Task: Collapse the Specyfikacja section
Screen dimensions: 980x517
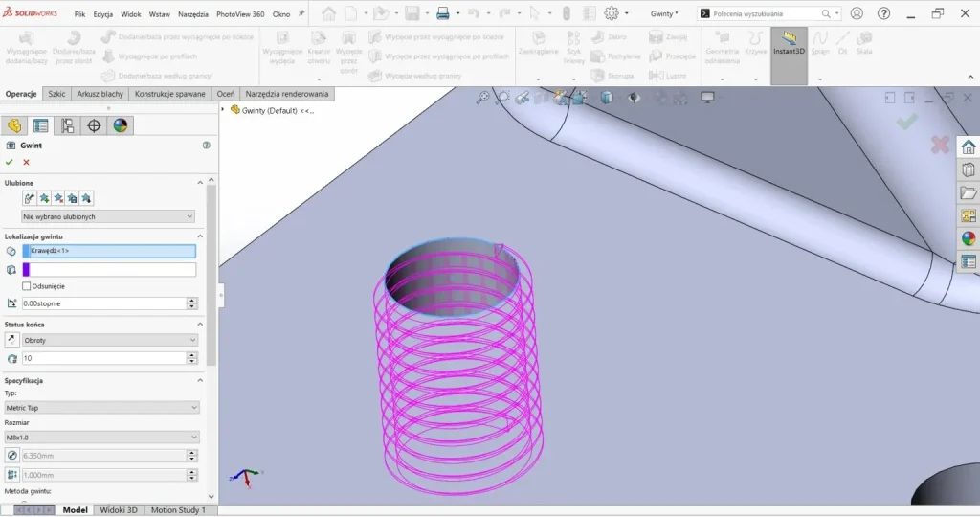Action: [x=200, y=380]
